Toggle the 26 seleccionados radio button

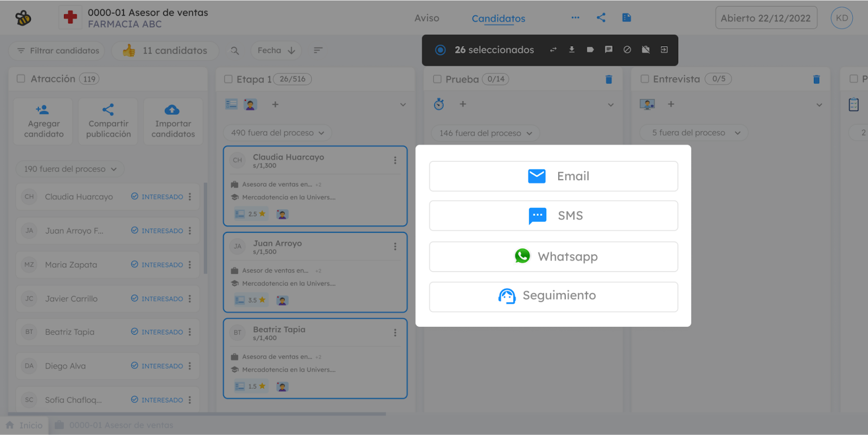click(441, 50)
